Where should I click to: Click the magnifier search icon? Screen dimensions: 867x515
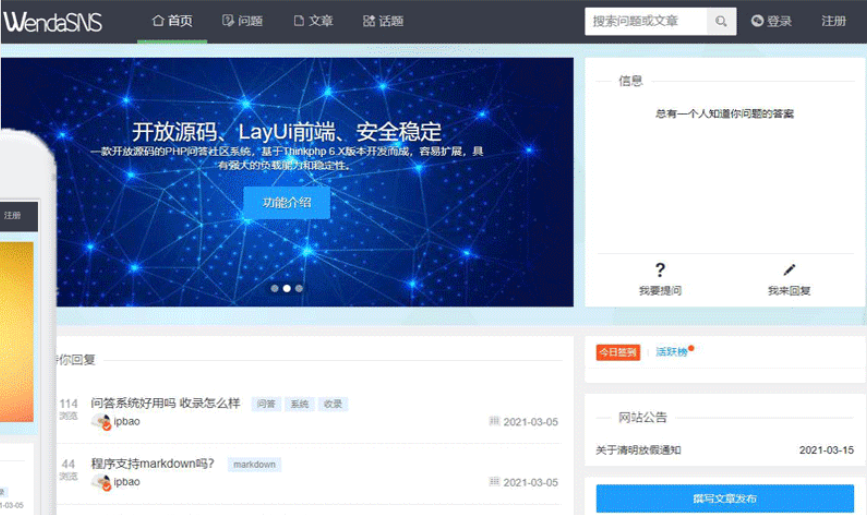(721, 22)
